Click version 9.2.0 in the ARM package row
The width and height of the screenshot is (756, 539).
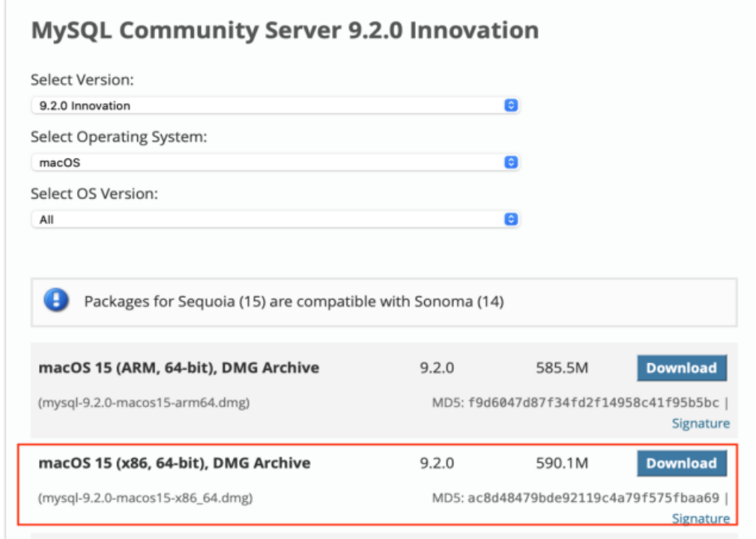[x=437, y=368]
